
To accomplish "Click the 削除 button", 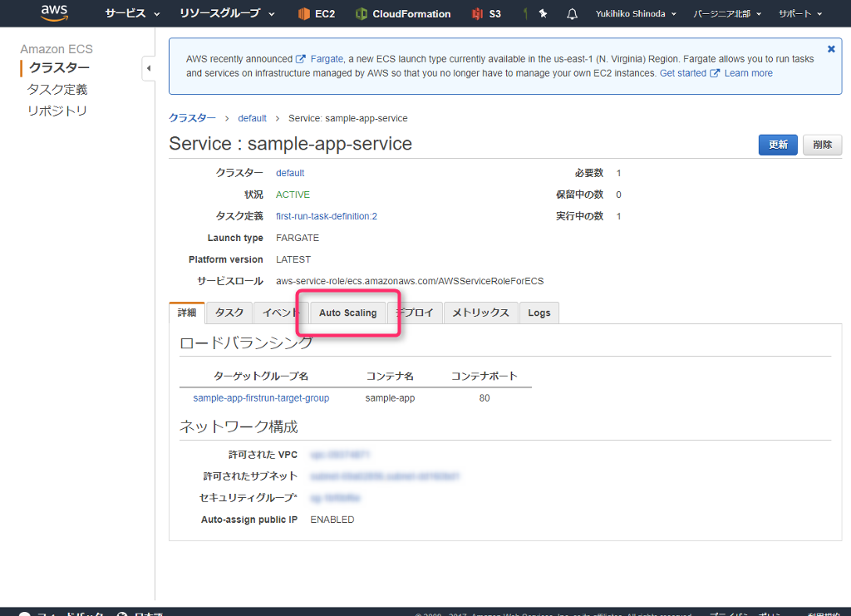I will 822,145.
